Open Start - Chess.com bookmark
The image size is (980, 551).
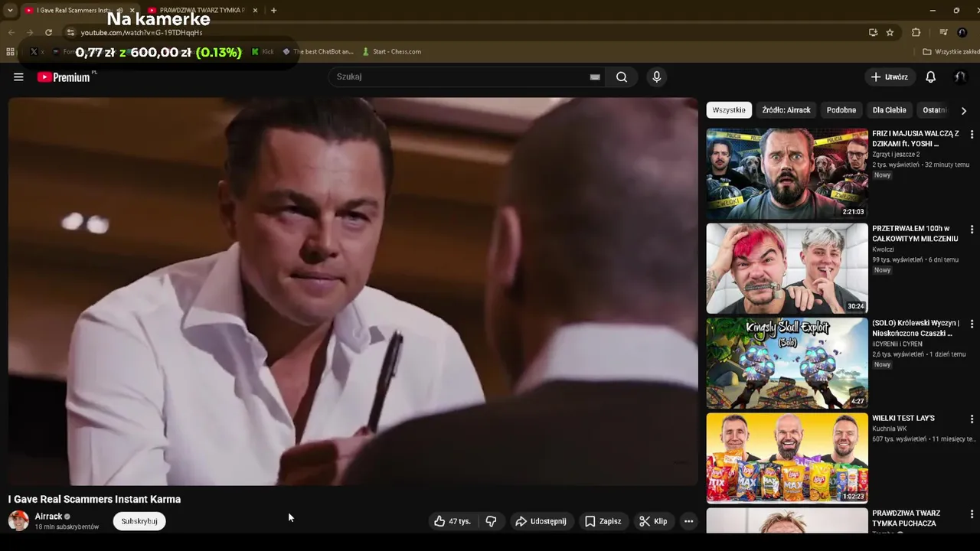391,52
